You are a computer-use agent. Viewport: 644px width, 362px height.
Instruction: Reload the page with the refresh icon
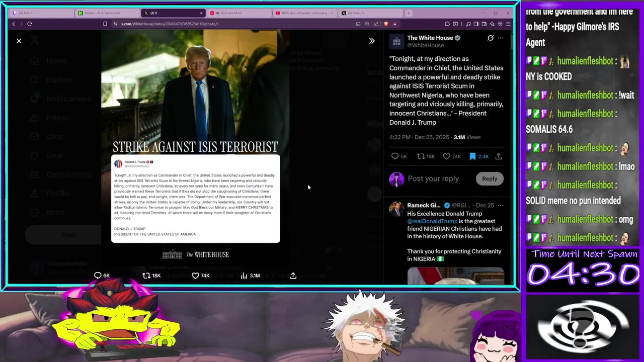tap(30, 24)
